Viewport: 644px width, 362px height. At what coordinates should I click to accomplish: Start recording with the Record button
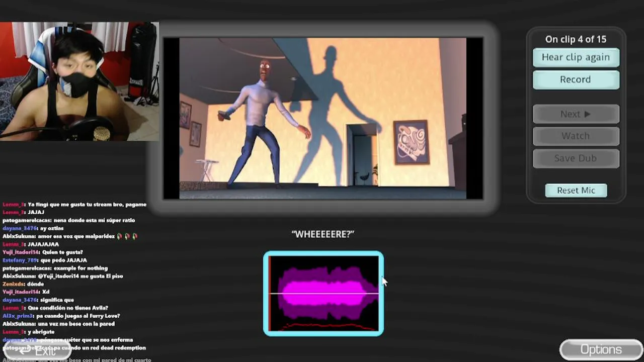(576, 79)
